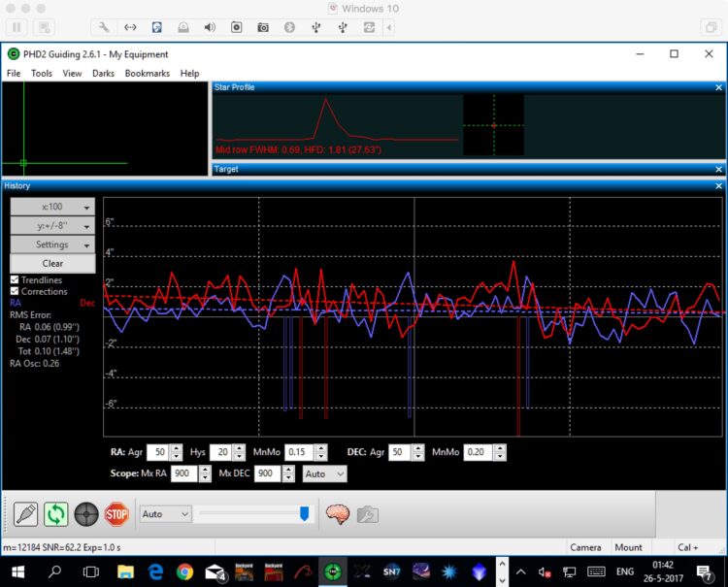This screenshot has height=587, width=728.
Task: Click the USB connect equipment icon
Action: pyautogui.click(x=25, y=514)
